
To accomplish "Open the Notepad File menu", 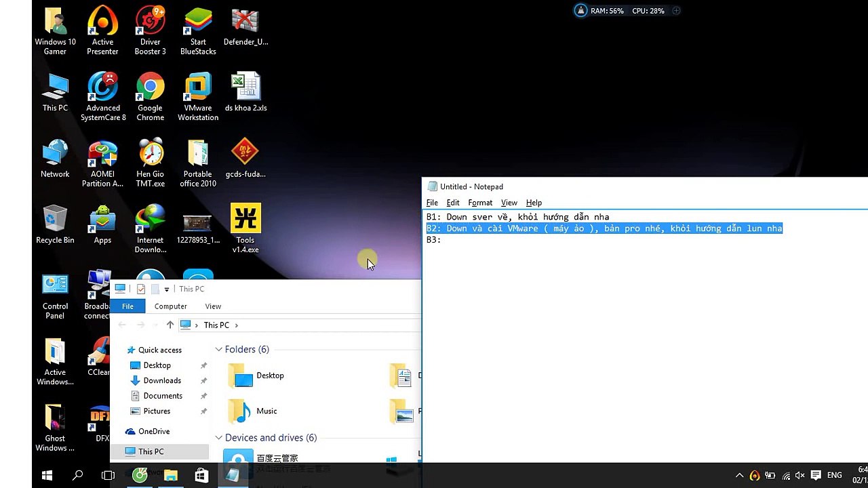I will 432,203.
